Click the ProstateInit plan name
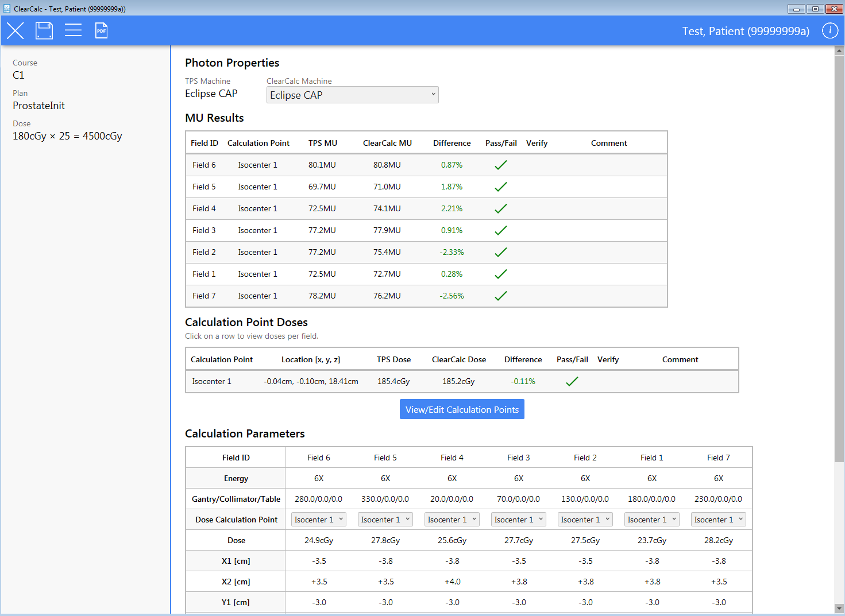 tap(38, 106)
